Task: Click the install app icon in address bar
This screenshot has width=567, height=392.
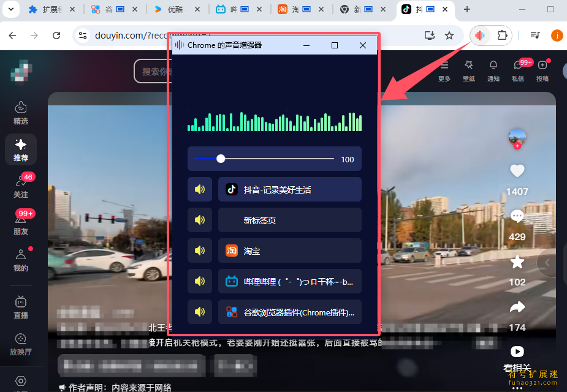Action: tap(430, 36)
